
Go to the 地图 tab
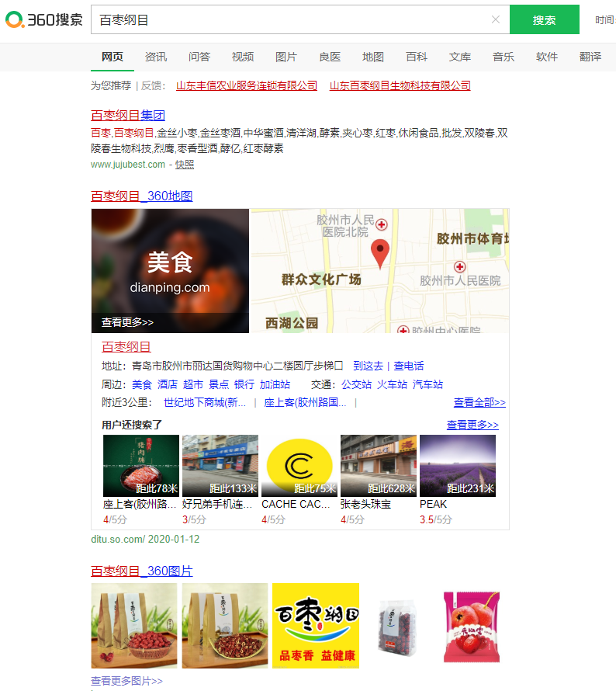(x=373, y=57)
